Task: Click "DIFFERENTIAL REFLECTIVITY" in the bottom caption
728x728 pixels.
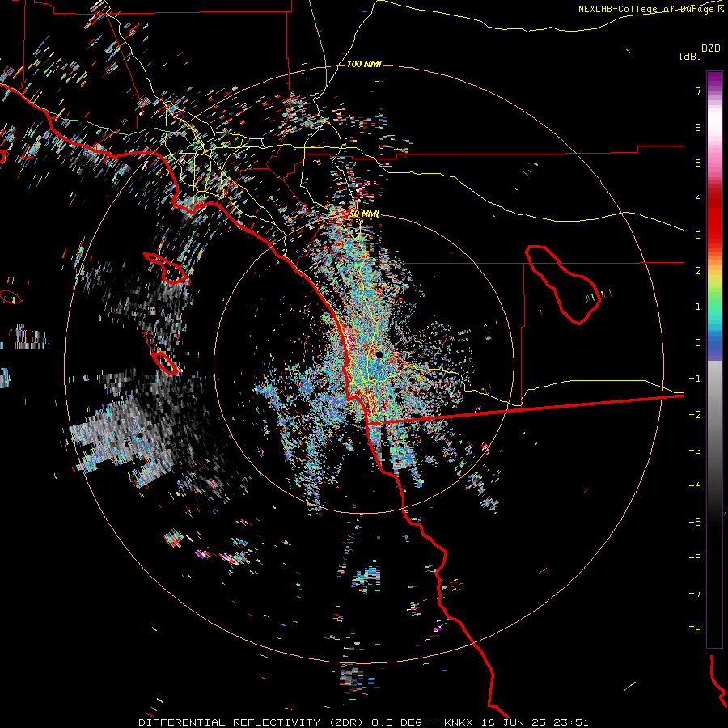Action: click(x=230, y=722)
